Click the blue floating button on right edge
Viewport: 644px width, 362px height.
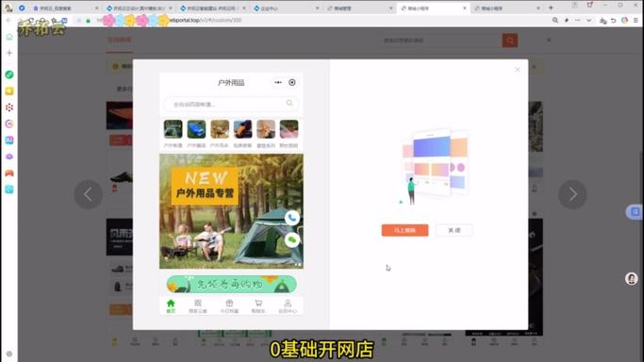tap(635, 212)
